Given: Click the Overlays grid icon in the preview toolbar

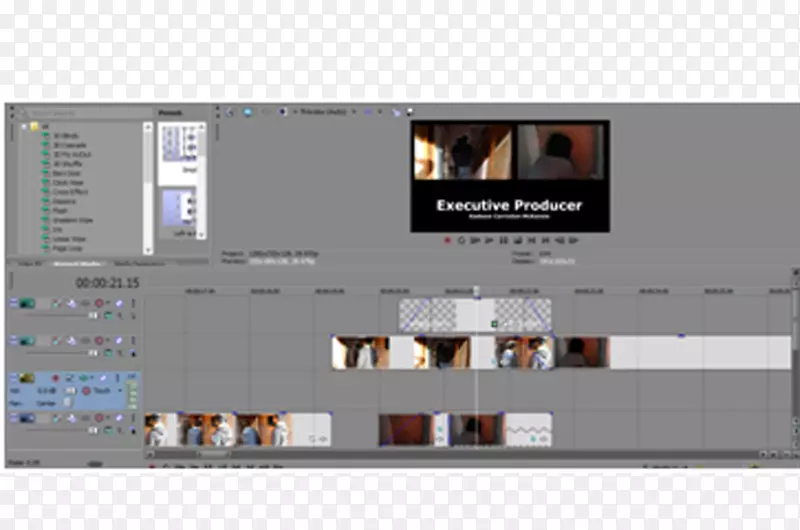Looking at the screenshot, I should click(x=368, y=112).
